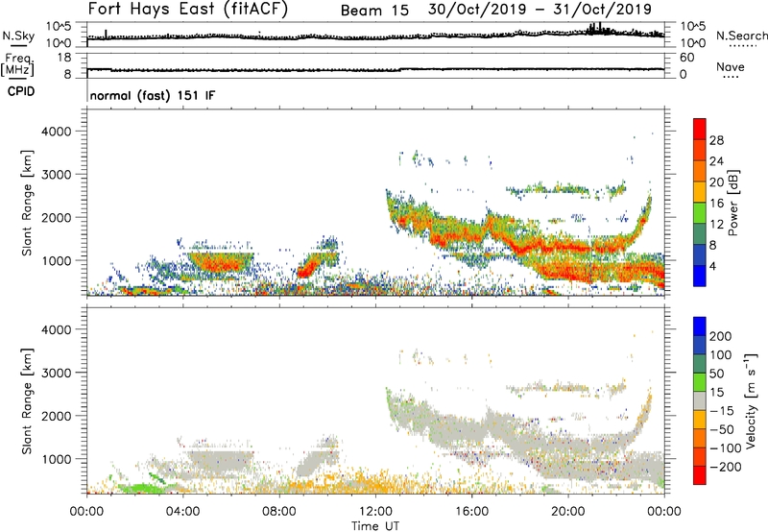This screenshot has width=768, height=532.
Task: Click the red top segment of the Power colorbar
Action: click(x=700, y=129)
